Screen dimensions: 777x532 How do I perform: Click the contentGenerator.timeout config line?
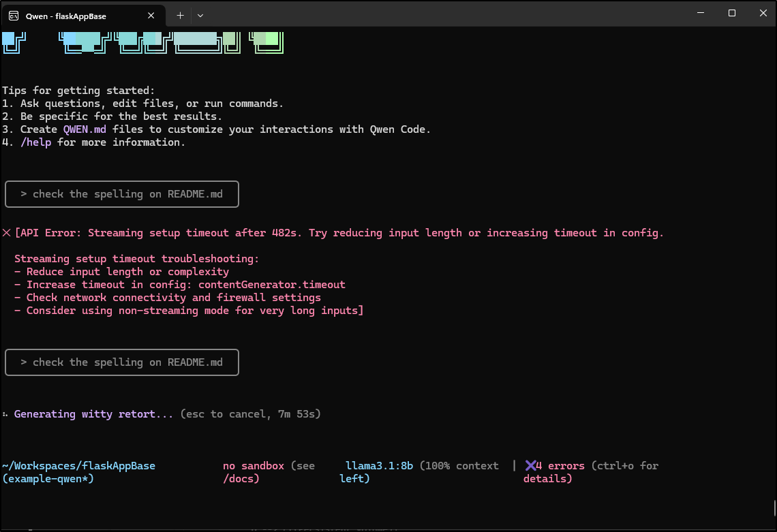click(x=180, y=284)
